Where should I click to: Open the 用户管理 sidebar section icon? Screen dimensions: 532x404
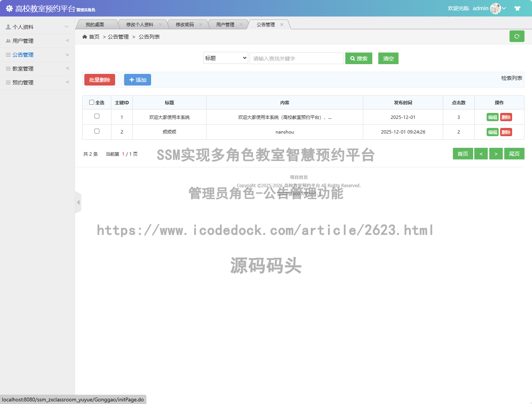(x=7, y=41)
